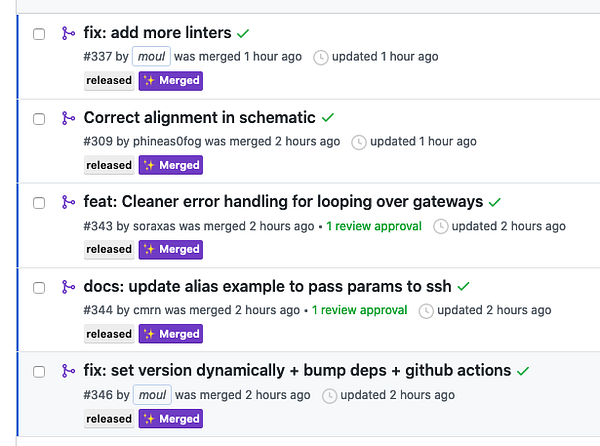Open 'feat: Cleaner error handling for looping' PR
The image size is (600, 446).
283,202
